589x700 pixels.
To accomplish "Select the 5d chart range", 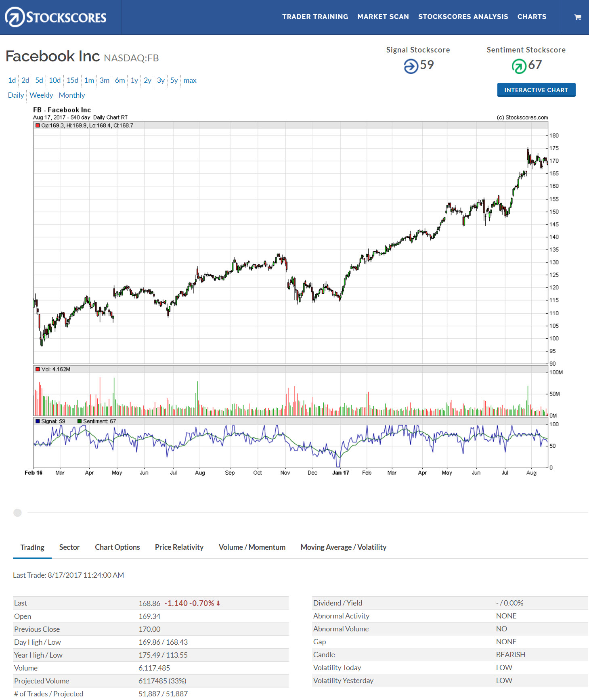I will click(x=39, y=80).
